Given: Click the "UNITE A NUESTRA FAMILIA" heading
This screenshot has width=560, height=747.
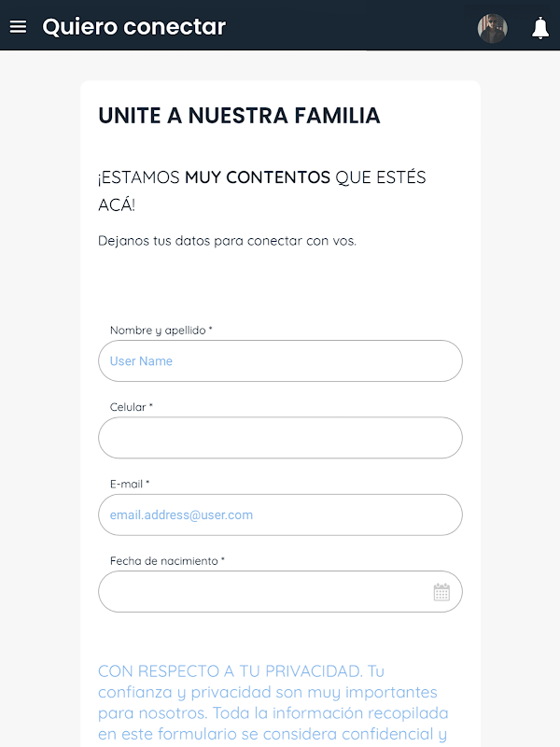Looking at the screenshot, I should (239, 116).
